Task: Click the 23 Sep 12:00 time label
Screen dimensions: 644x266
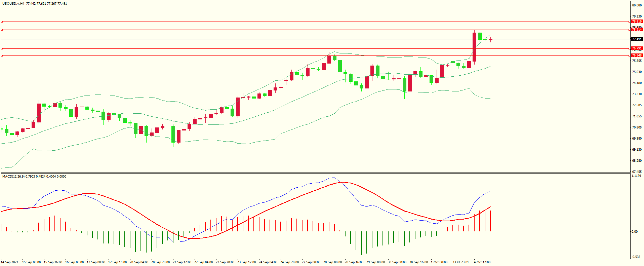Action: 247,262
